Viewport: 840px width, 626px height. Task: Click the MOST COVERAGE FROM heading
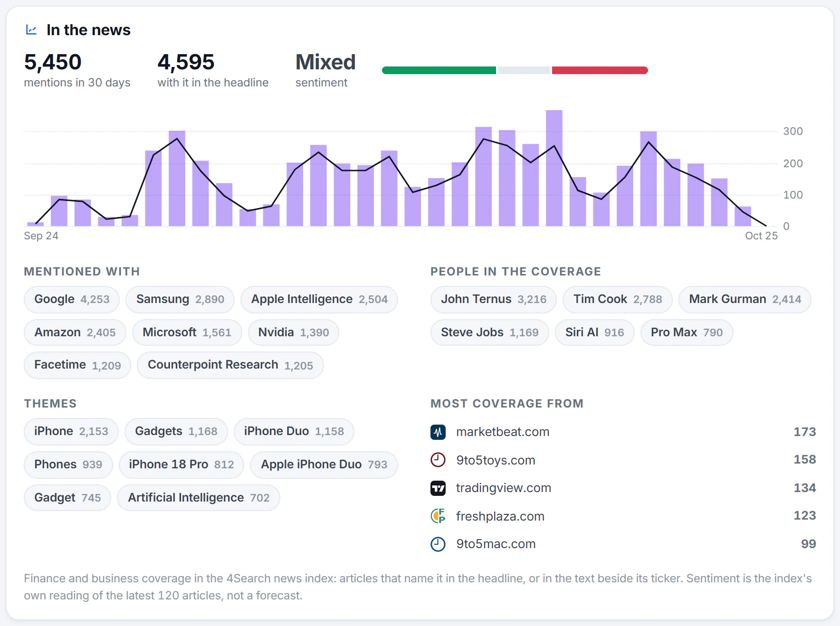[x=507, y=403]
